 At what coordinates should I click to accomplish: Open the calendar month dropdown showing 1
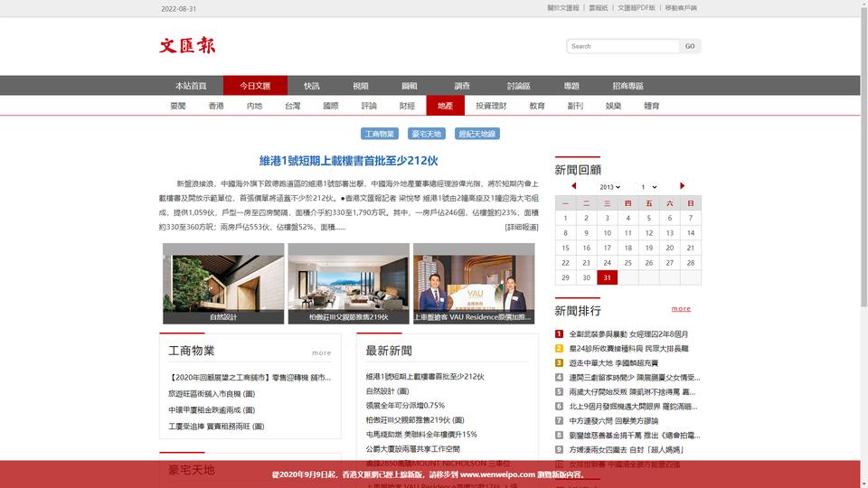pyautogui.click(x=648, y=187)
